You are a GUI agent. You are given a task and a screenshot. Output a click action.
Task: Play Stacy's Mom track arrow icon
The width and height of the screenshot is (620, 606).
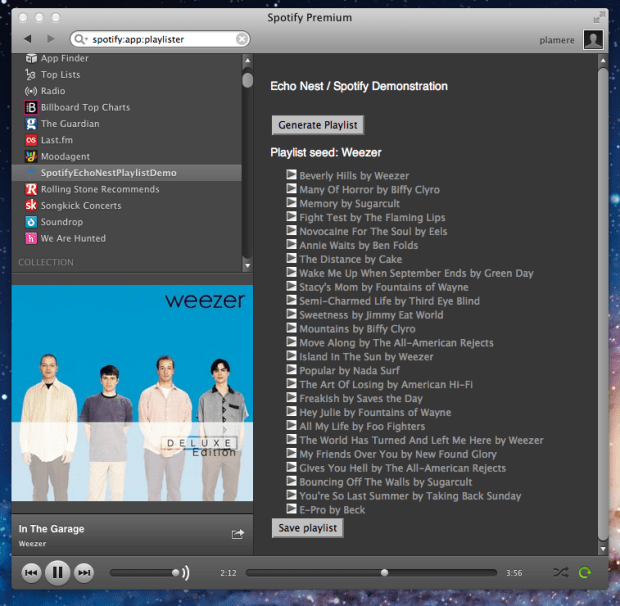click(292, 287)
